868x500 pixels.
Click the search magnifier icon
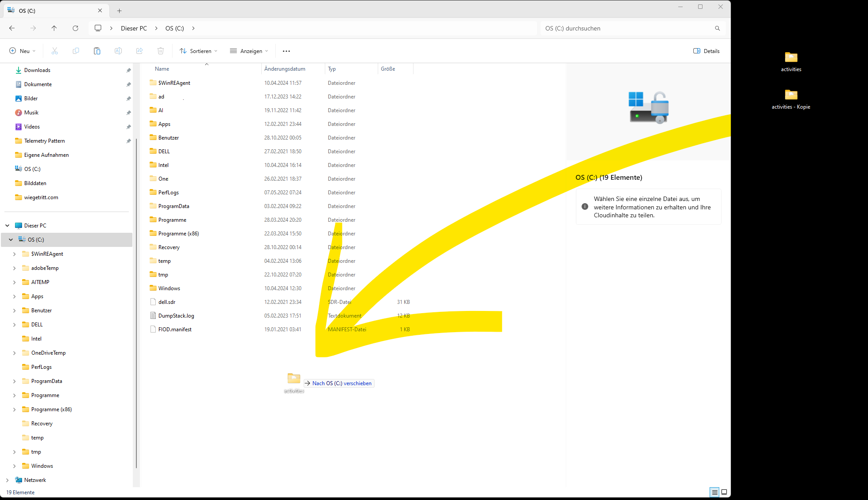point(718,28)
